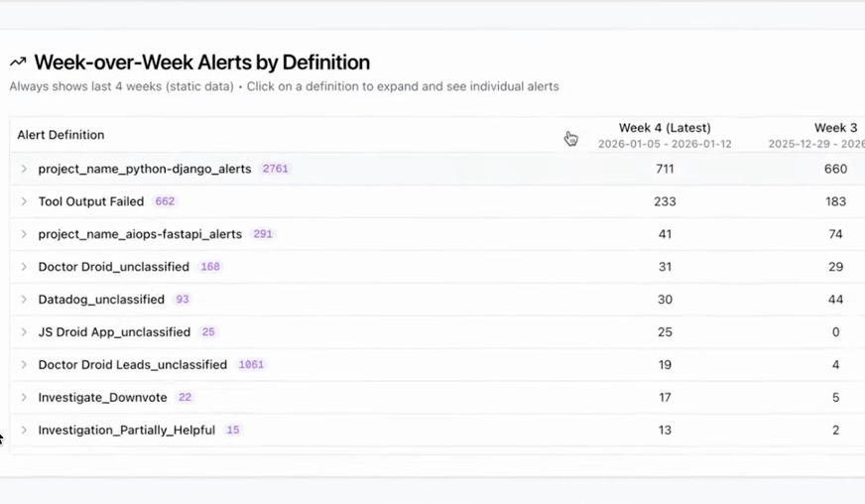Expand the JS Droid App_unclassified chevron

(x=24, y=332)
